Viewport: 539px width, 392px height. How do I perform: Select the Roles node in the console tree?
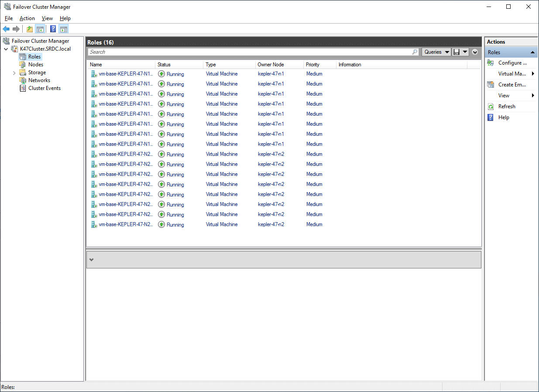[x=34, y=57]
